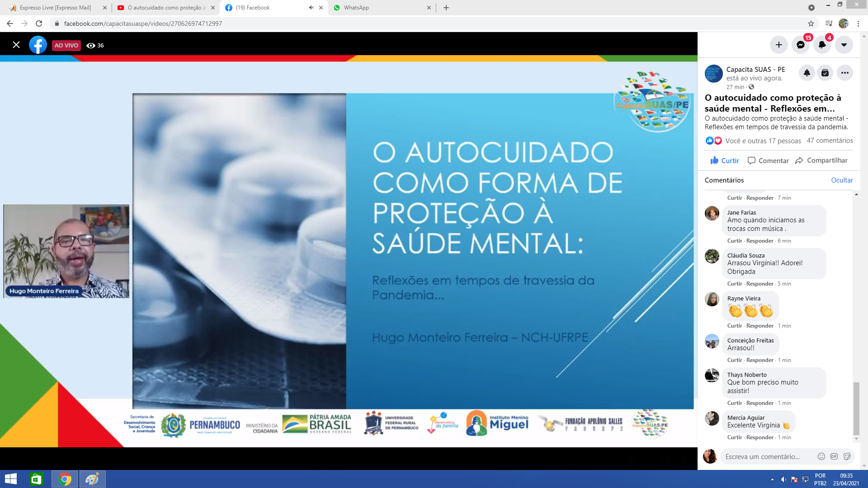Viewport: 868px width, 488px height.
Task: Mute the Facebook tab audio
Action: (x=311, y=8)
